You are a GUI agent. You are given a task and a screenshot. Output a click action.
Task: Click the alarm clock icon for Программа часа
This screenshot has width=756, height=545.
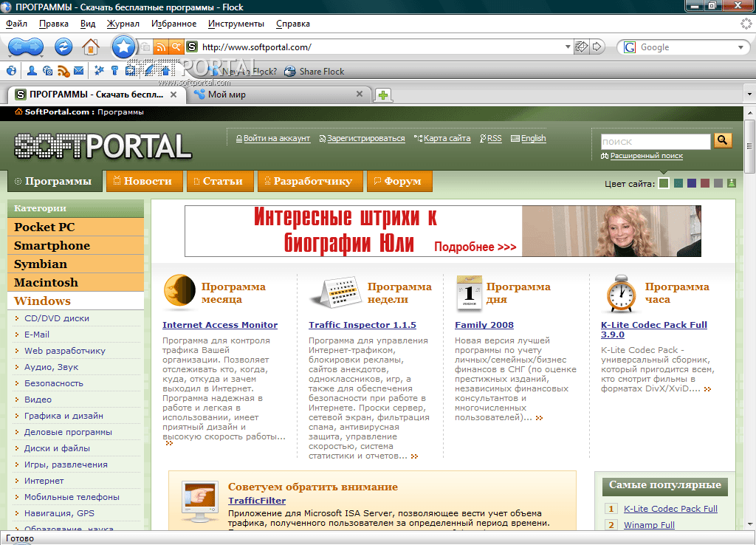620,293
